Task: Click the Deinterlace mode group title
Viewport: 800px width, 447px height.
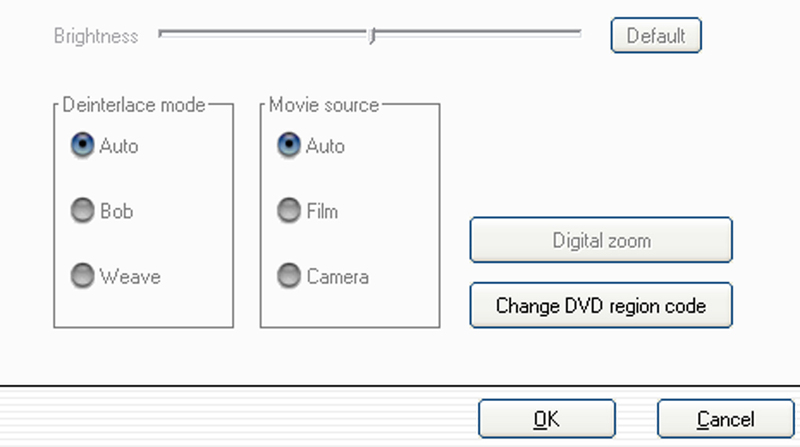Action: tap(134, 105)
